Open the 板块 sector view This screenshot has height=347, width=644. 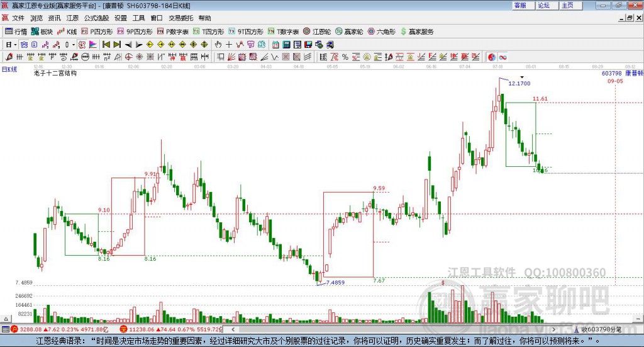(42, 31)
